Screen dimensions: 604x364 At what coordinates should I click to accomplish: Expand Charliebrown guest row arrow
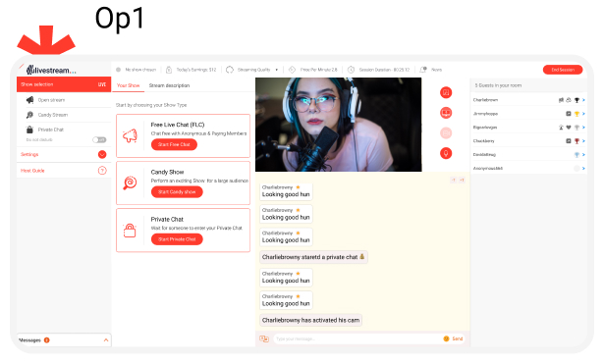(x=583, y=100)
